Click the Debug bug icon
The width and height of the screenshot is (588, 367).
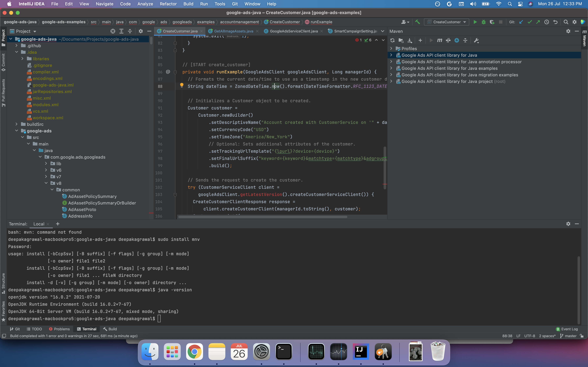pyautogui.click(x=483, y=22)
